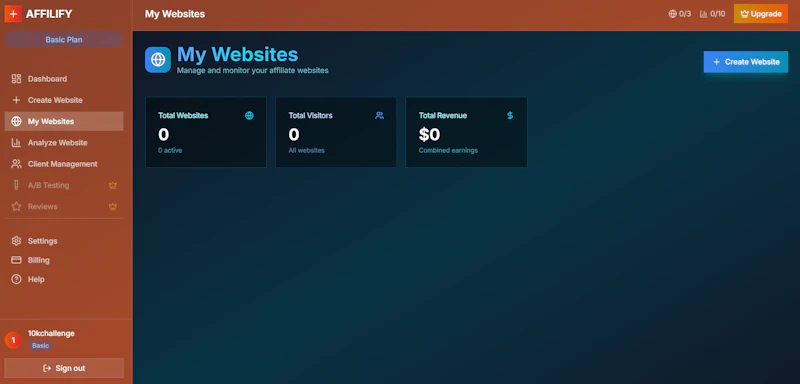
Task: Open A/B Testing premium item
Action: click(x=64, y=185)
